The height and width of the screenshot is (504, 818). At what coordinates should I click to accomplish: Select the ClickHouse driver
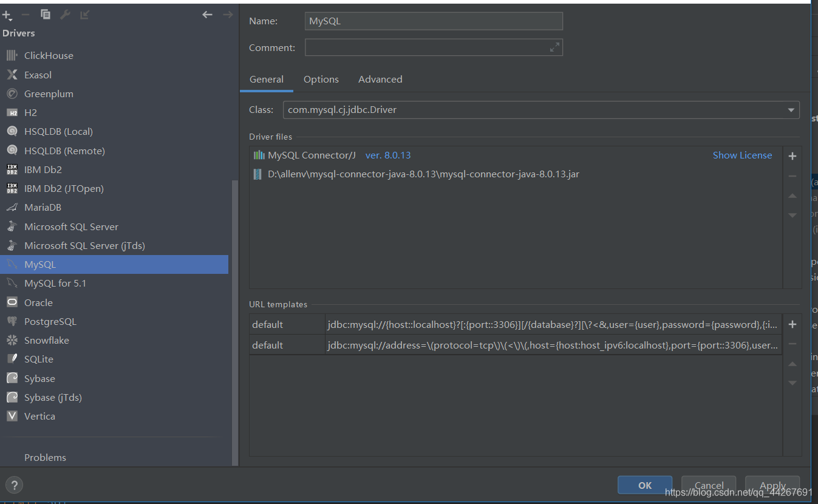pos(114,55)
